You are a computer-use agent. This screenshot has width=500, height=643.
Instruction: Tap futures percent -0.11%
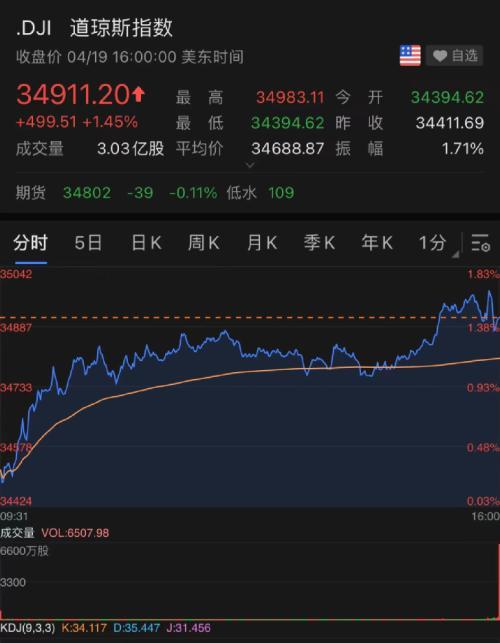click(193, 193)
